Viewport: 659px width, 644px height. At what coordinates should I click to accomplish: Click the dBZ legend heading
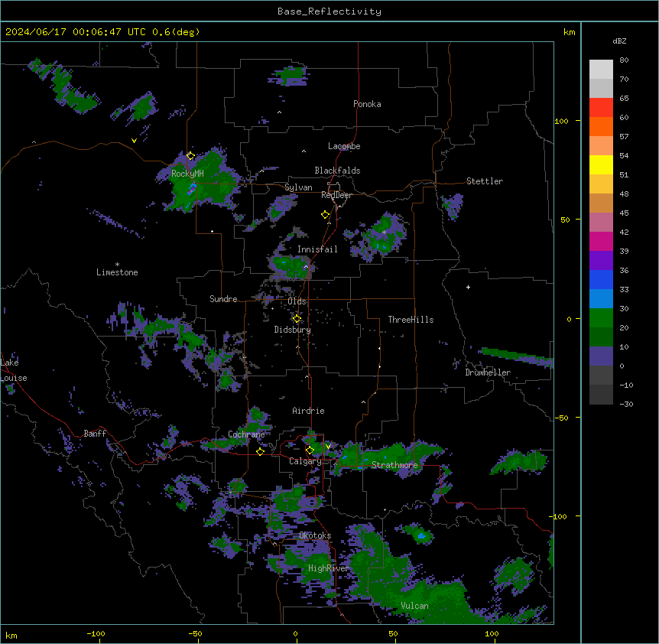pyautogui.click(x=619, y=41)
